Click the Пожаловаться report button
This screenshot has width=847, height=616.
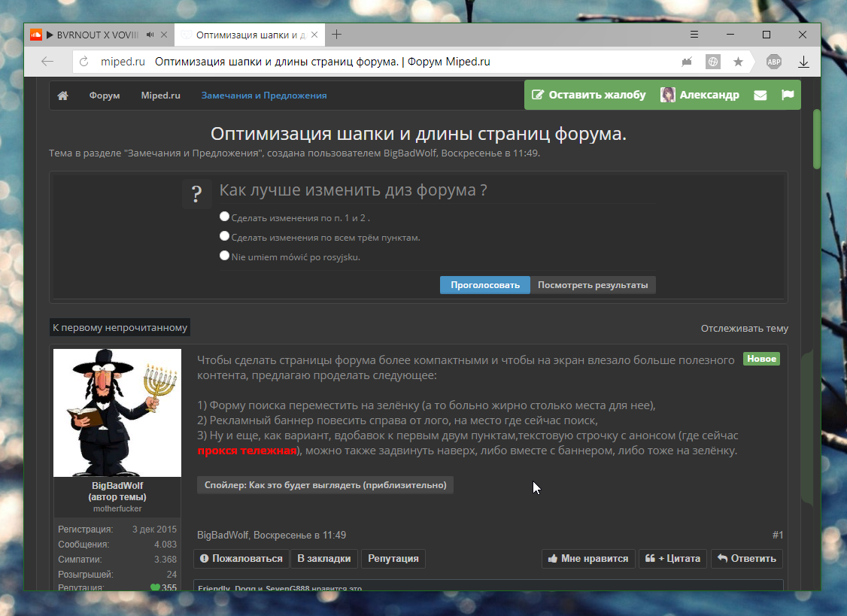[x=241, y=558]
